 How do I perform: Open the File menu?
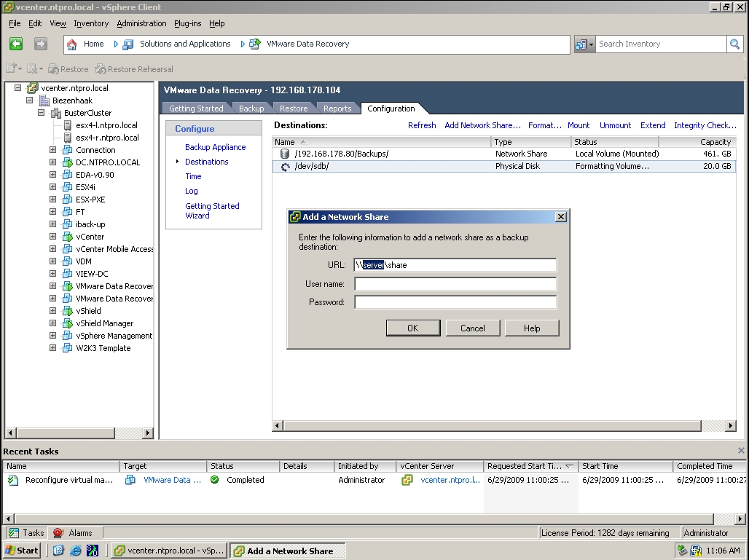tap(15, 23)
